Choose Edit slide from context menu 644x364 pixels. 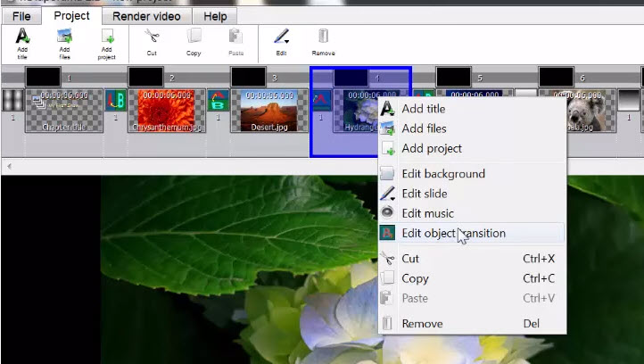pyautogui.click(x=472, y=194)
